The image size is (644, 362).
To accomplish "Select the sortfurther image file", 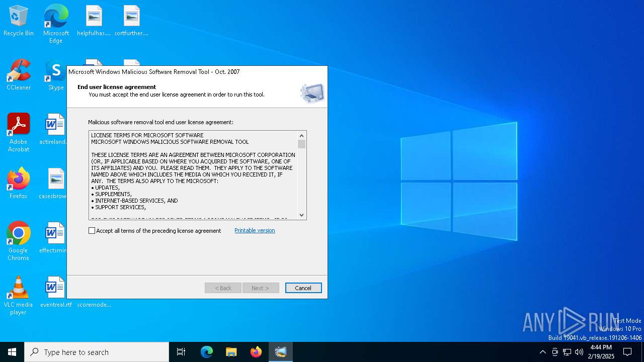I will [131, 21].
